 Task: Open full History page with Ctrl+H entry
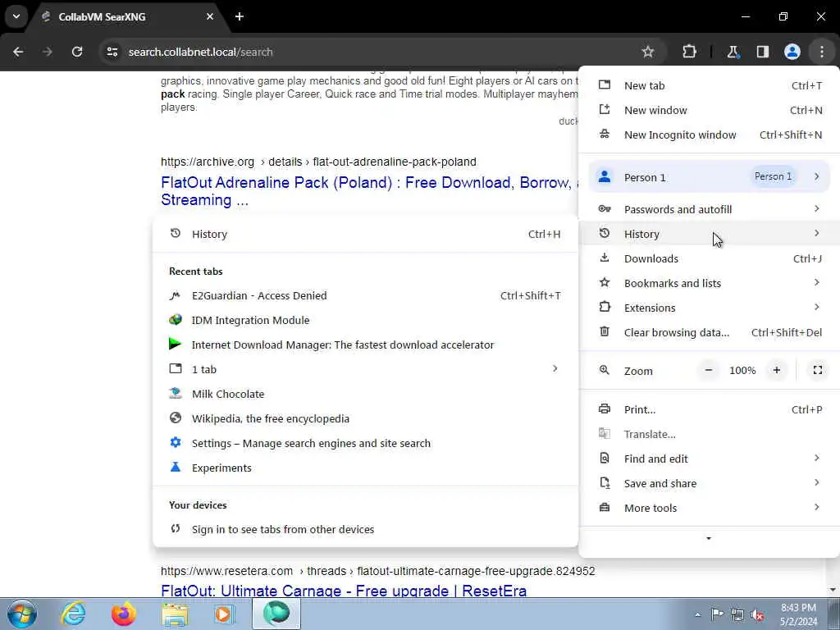[365, 234]
